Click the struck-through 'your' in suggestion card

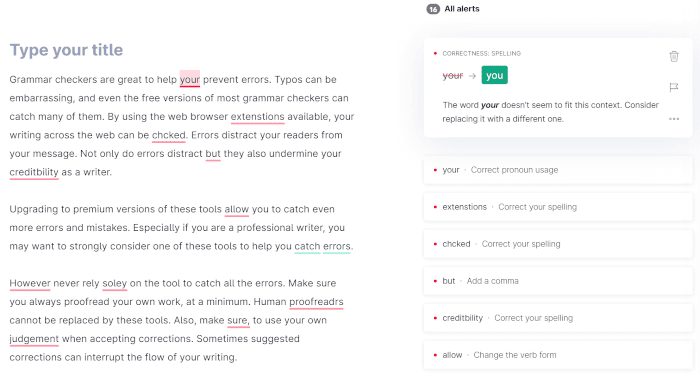[453, 75]
